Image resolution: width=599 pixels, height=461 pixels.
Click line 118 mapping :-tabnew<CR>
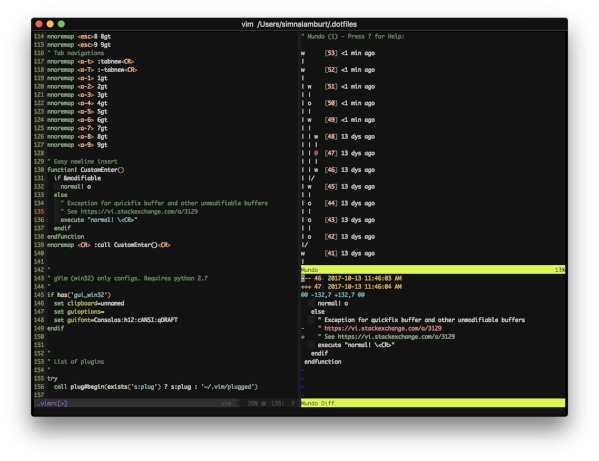(92, 70)
